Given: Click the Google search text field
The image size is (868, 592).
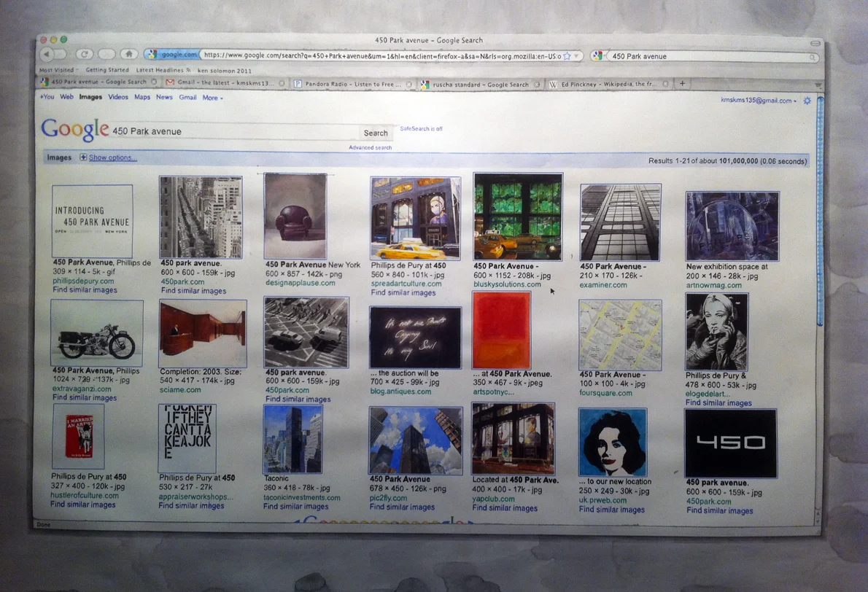Looking at the screenshot, I should coord(234,132).
